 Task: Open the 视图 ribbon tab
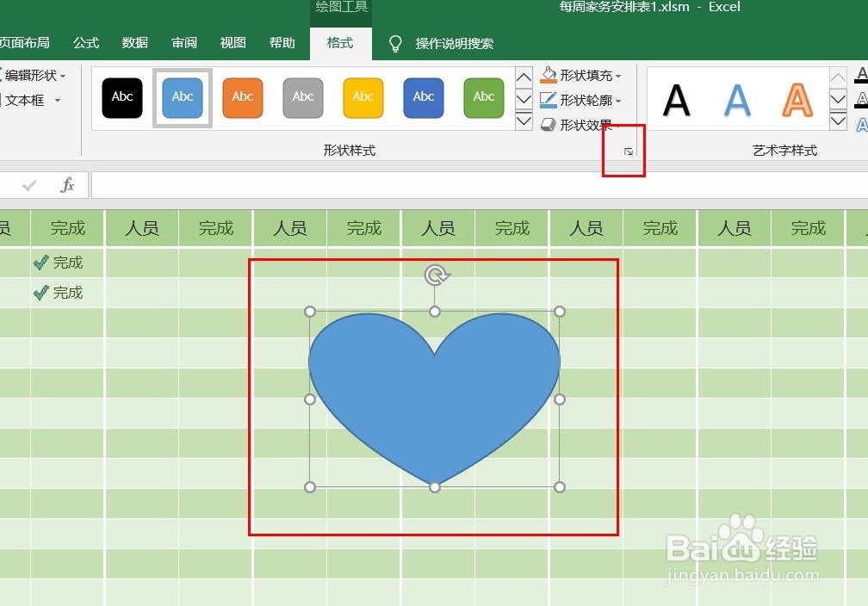point(232,43)
